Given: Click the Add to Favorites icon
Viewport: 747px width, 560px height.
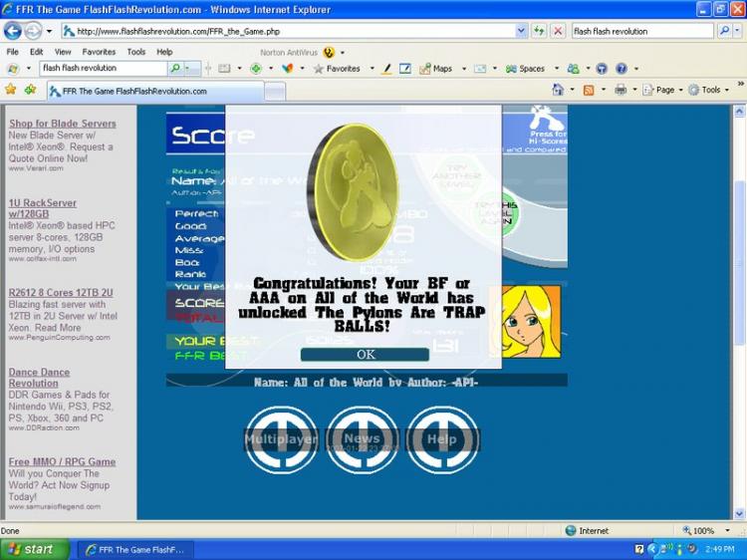Looking at the screenshot, I should point(30,89).
